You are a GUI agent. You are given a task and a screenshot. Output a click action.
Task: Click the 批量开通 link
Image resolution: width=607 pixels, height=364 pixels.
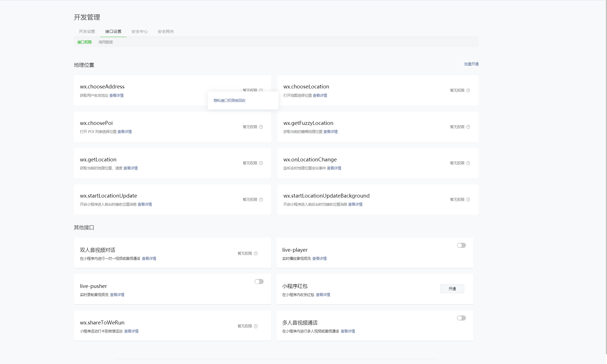[471, 64]
